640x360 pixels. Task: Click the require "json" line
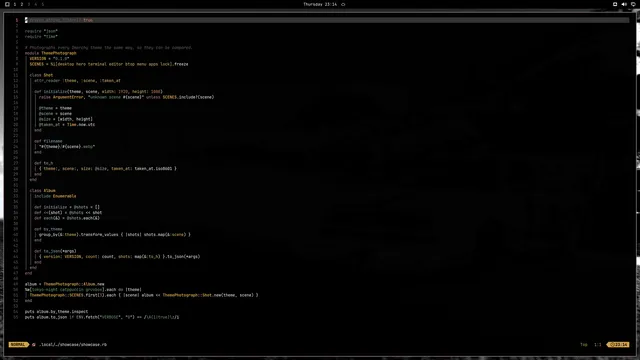click(41, 31)
